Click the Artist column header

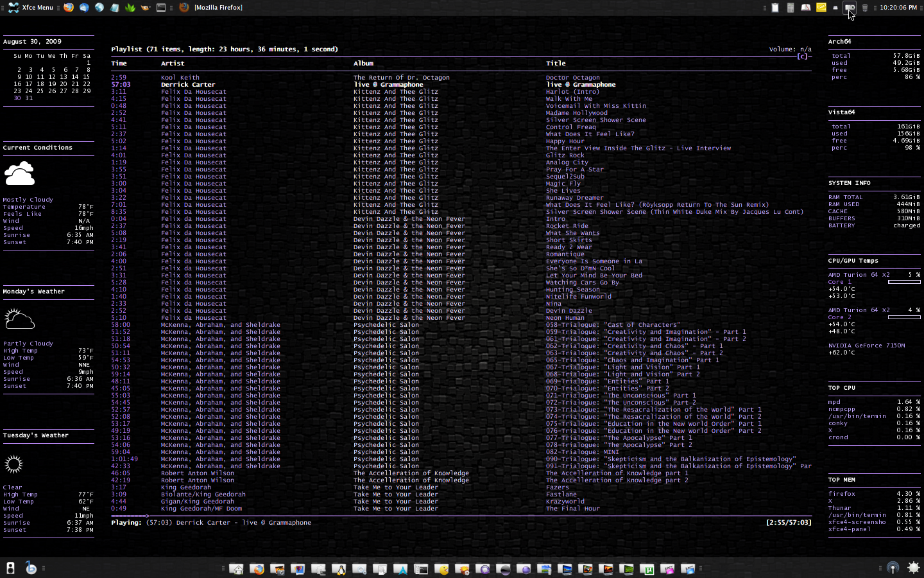173,64
